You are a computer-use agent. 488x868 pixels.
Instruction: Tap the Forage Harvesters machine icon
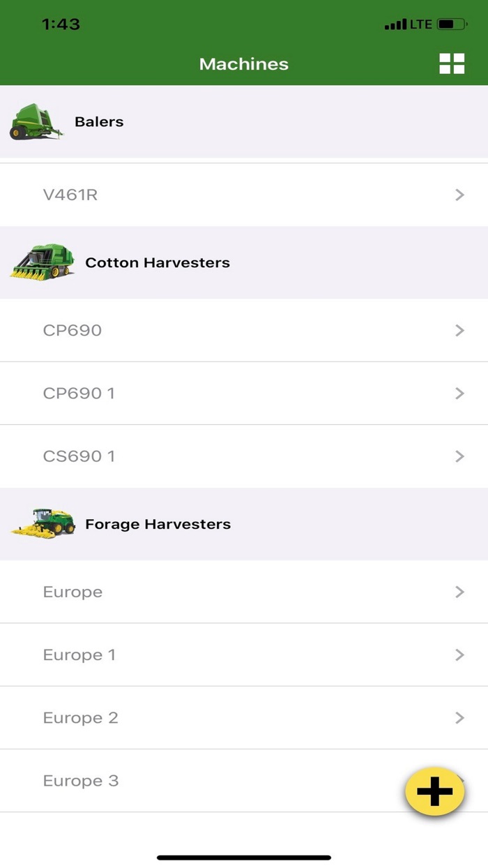point(43,523)
